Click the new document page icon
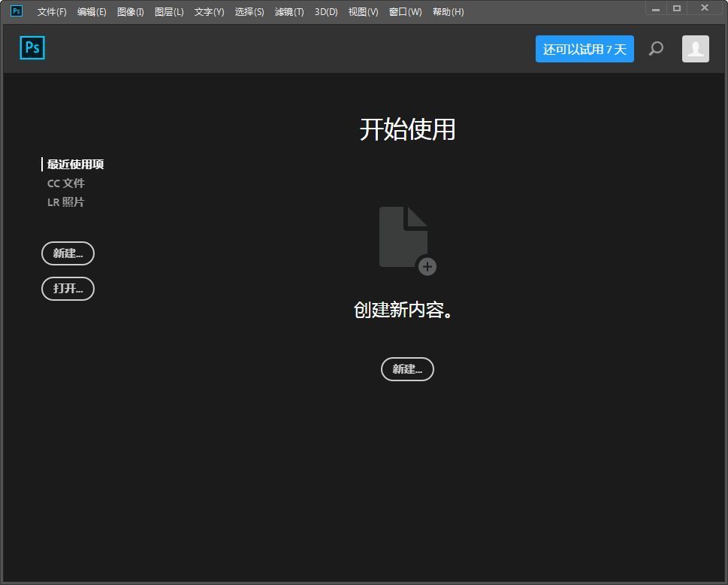 (408, 241)
